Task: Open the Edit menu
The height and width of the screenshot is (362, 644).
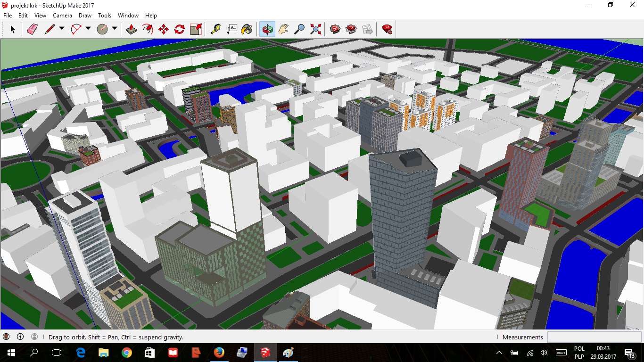Action: coord(23,16)
